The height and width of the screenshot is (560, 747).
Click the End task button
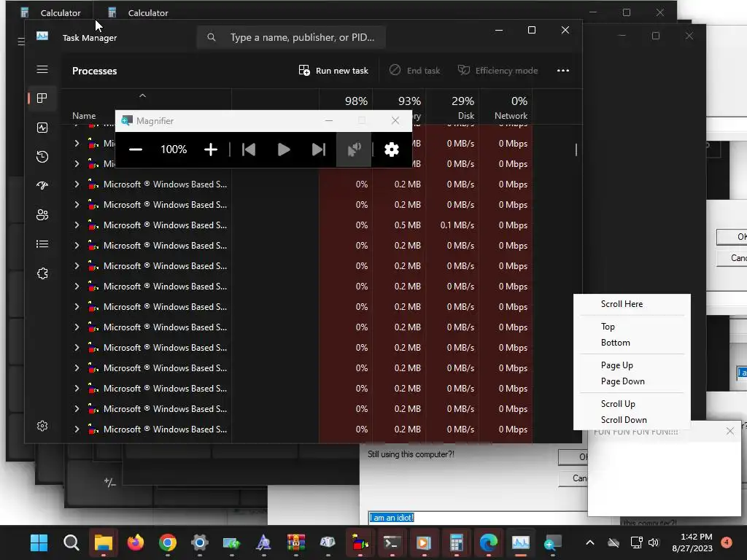coord(414,71)
